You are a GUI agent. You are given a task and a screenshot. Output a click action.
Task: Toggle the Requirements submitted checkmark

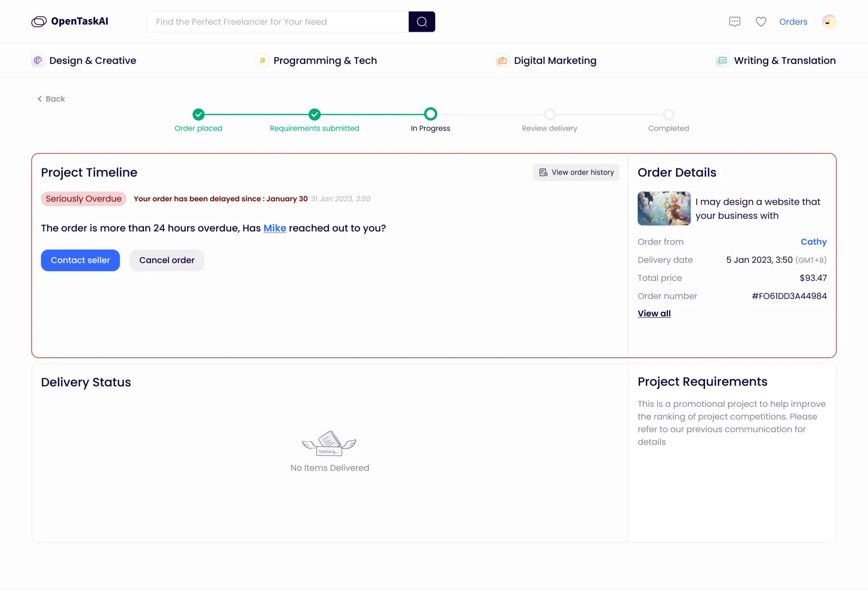(x=314, y=115)
